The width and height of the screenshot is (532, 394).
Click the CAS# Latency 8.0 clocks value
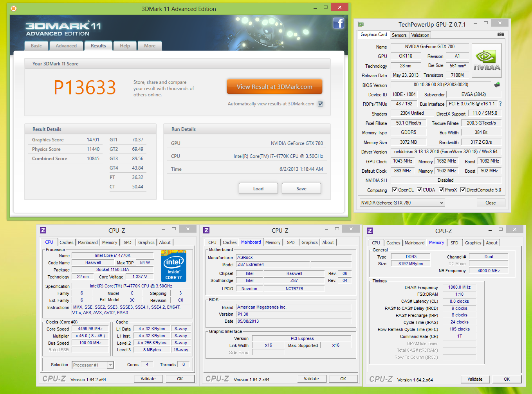coord(460,301)
